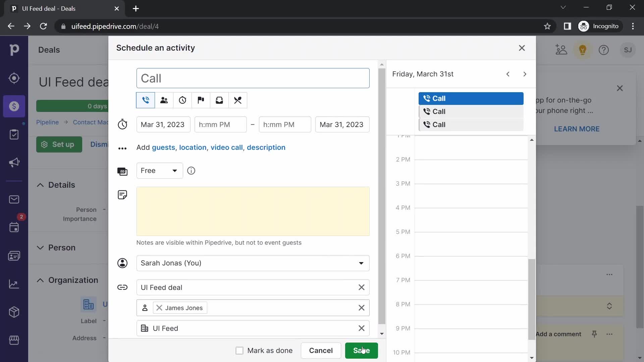Navigate back to previous day using chevron
The image size is (644, 362).
click(508, 74)
